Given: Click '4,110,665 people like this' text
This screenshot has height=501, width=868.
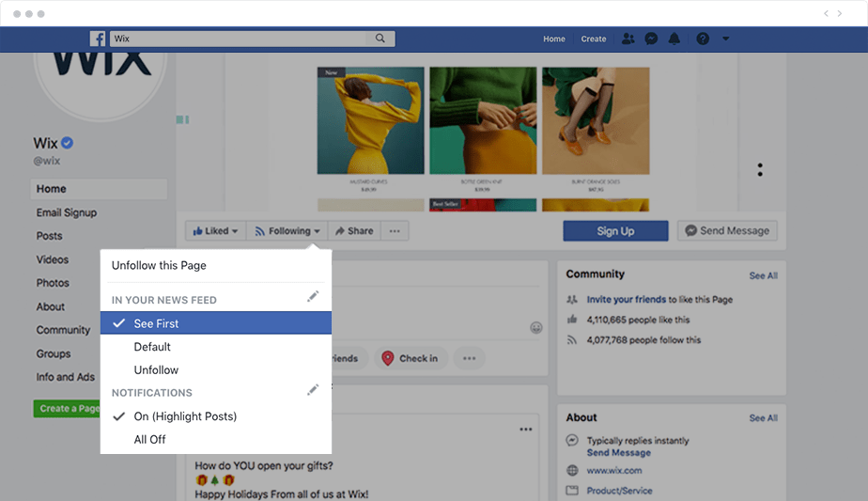Looking at the screenshot, I should 638,320.
